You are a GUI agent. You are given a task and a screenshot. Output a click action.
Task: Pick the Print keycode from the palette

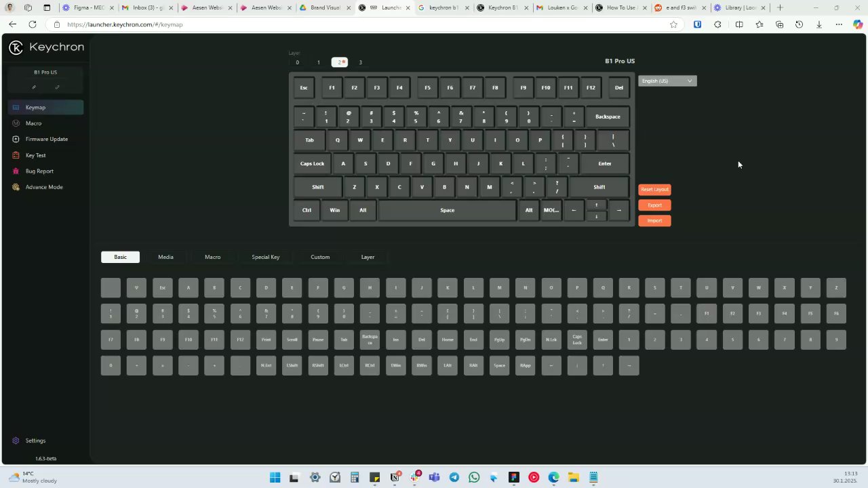pos(266,340)
